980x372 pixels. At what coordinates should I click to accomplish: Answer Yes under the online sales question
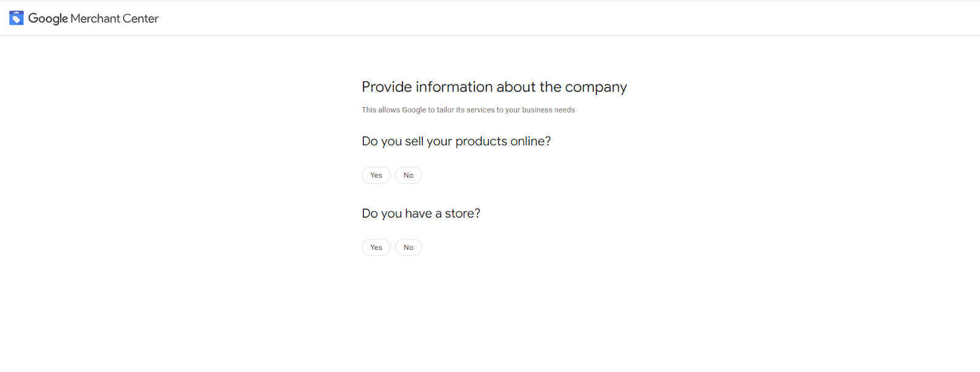click(376, 175)
